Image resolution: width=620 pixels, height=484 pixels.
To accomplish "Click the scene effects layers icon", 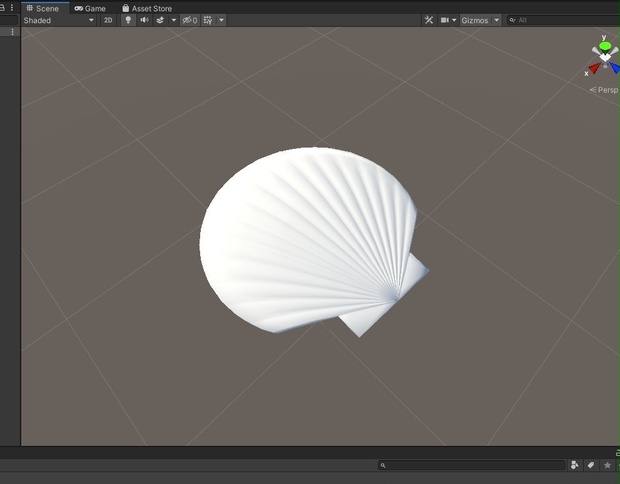I will click(160, 20).
